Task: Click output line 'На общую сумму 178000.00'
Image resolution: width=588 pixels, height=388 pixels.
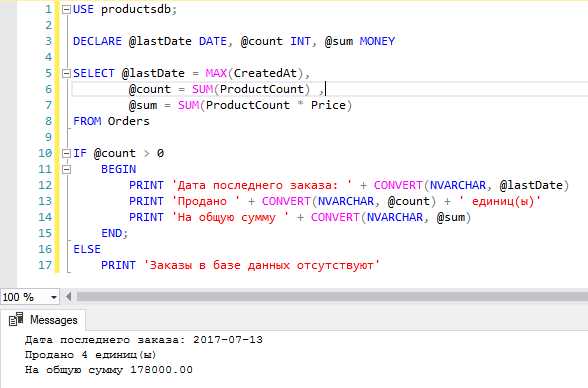Action: (109, 370)
